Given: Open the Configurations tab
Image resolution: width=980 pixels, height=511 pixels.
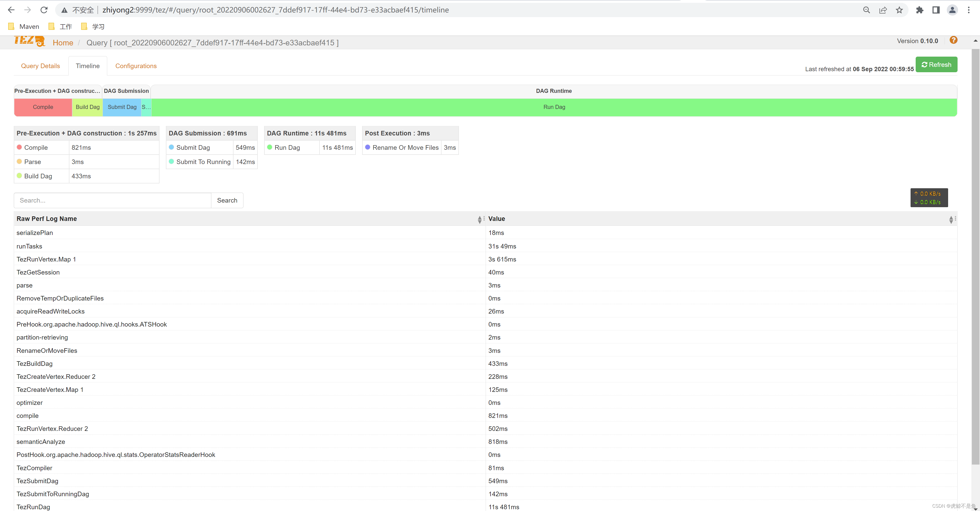Looking at the screenshot, I should coord(136,66).
